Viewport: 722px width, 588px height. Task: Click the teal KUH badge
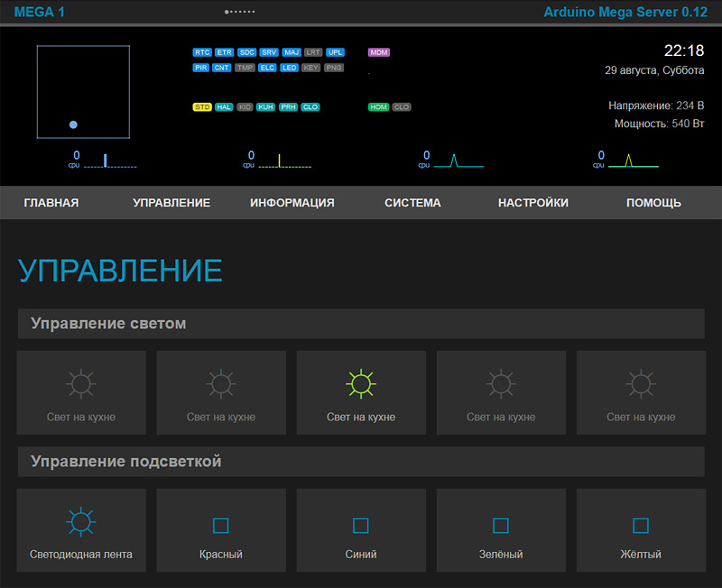tap(265, 107)
